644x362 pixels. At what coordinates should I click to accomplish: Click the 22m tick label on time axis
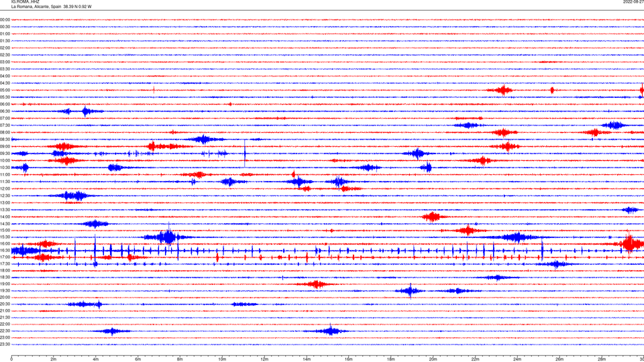click(x=475, y=359)
